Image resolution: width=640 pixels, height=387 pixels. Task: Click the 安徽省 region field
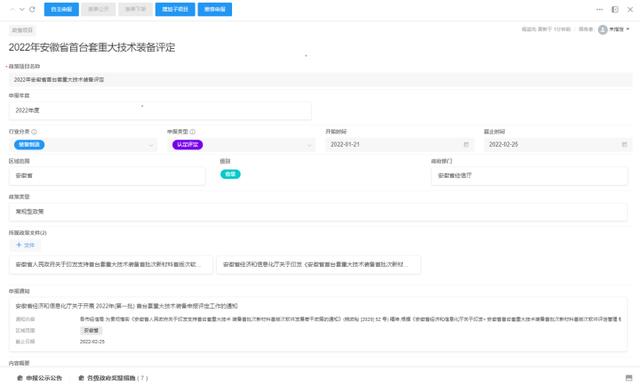pos(107,176)
